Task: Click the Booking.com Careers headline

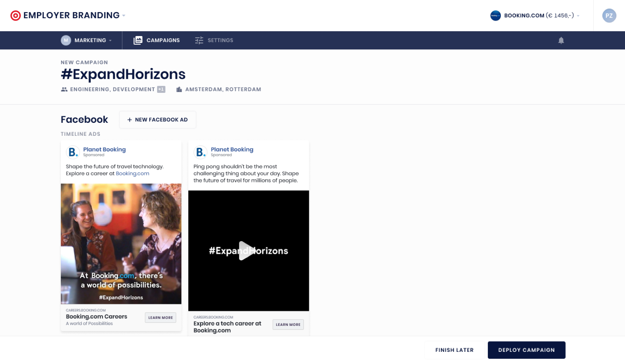Action: (x=97, y=317)
